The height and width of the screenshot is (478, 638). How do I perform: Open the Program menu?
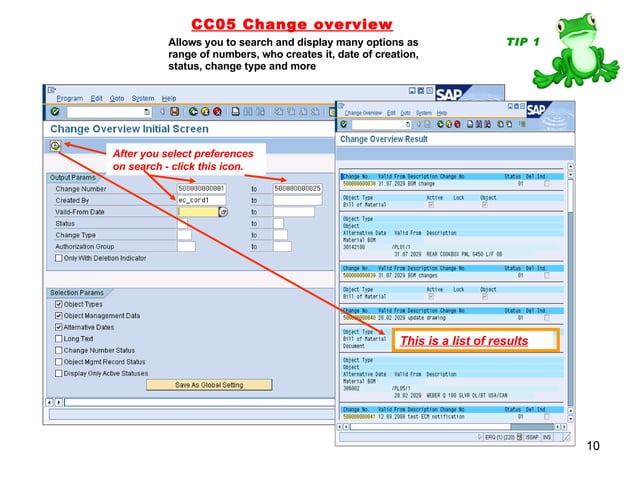point(70,98)
